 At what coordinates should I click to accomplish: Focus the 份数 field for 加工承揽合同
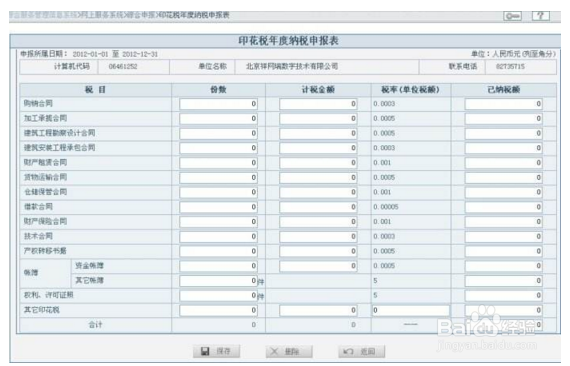click(218, 119)
